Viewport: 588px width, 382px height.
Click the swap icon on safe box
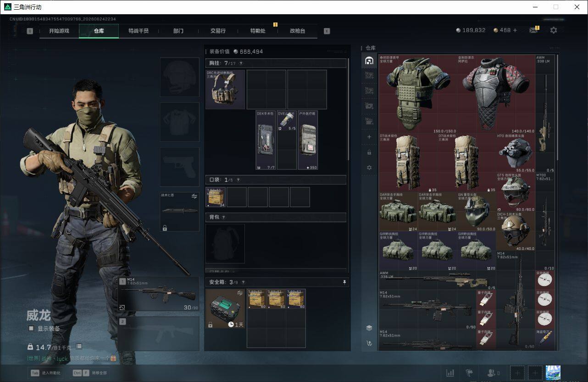pyautogui.click(x=240, y=293)
